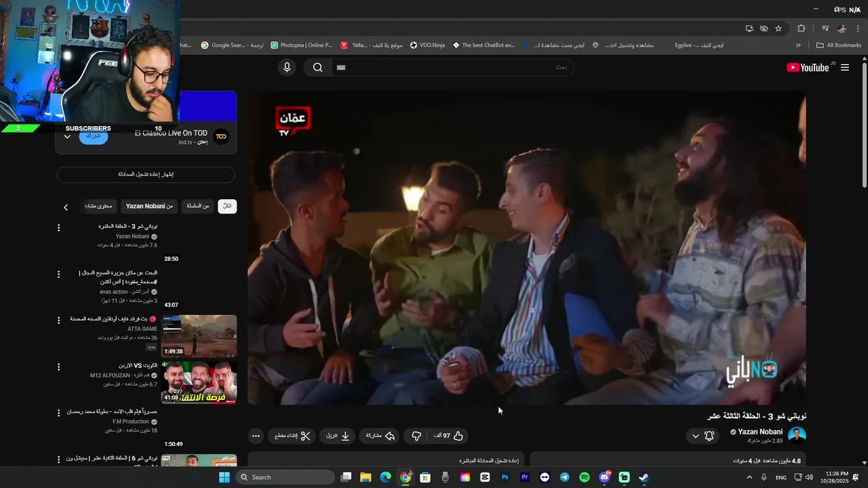This screenshot has height=488, width=868.
Task: Click the YouTube search input field
Action: [x=452, y=67]
